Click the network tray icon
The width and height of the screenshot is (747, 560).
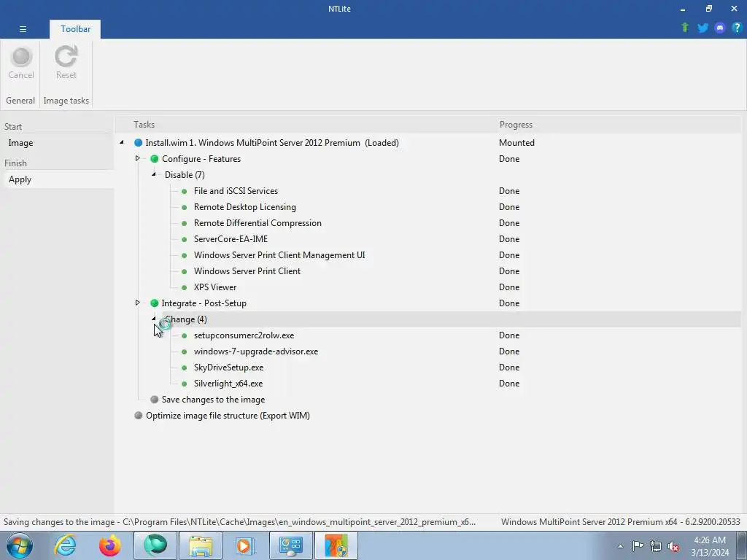tap(656, 546)
